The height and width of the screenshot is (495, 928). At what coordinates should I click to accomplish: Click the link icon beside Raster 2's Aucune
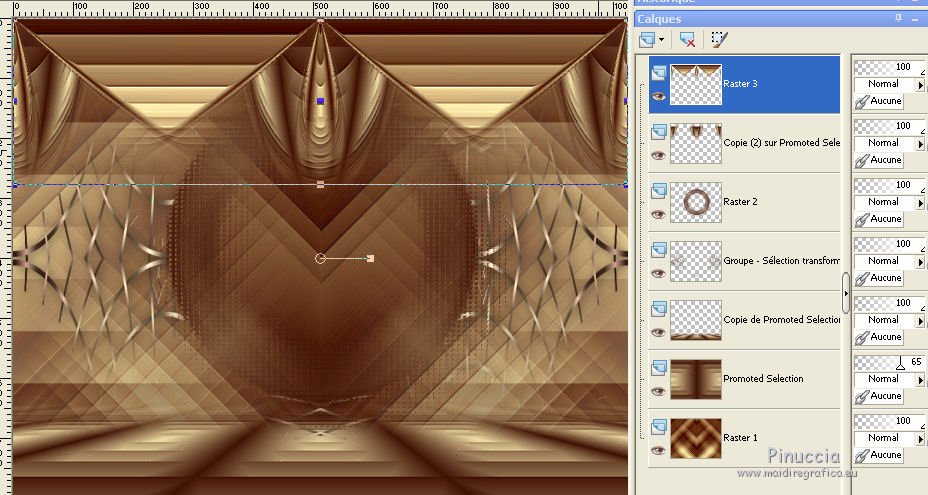[x=861, y=219]
